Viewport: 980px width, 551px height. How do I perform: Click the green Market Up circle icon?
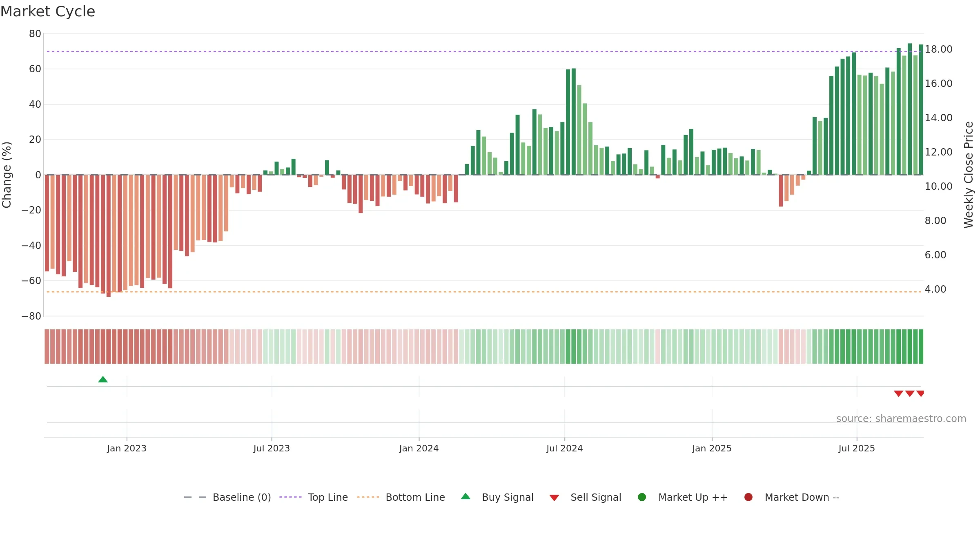642,497
